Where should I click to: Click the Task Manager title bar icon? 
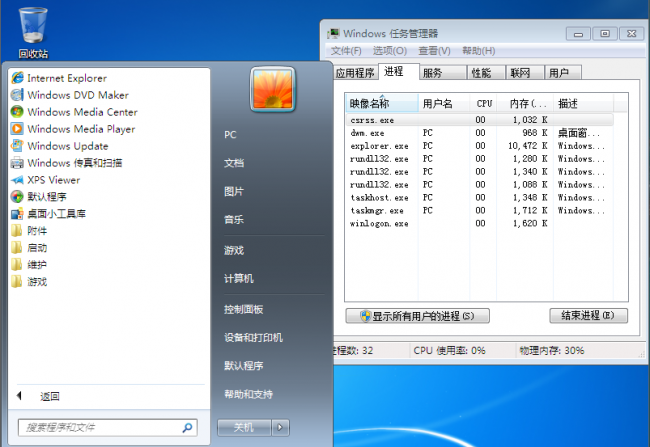click(x=333, y=33)
